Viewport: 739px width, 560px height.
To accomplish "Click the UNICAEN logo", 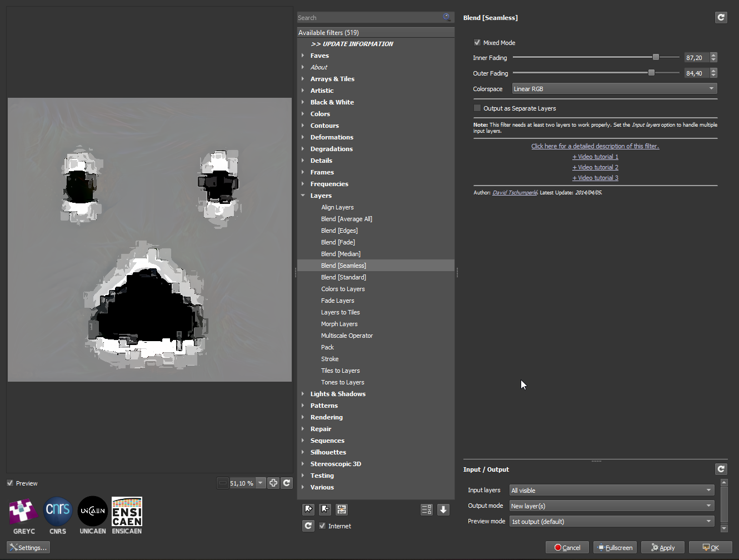I will point(93,516).
